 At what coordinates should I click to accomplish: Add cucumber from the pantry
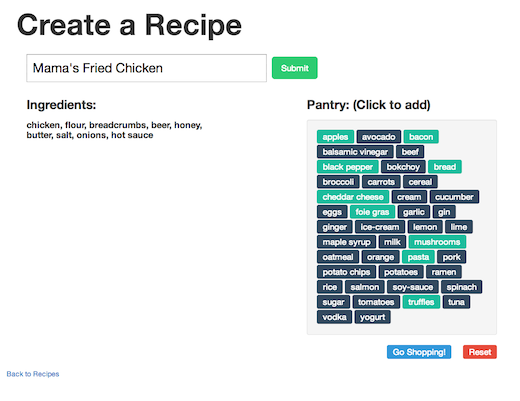pyautogui.click(x=454, y=197)
